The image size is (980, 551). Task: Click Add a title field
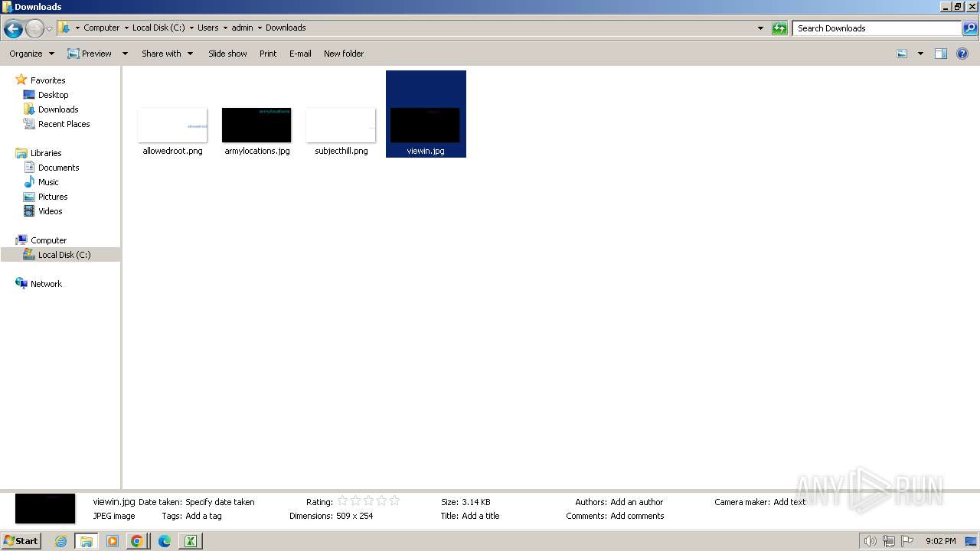tap(480, 516)
